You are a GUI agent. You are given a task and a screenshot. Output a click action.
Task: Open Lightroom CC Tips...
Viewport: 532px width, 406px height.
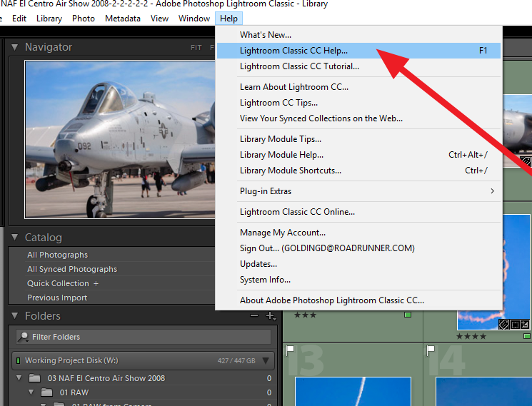[358, 103]
